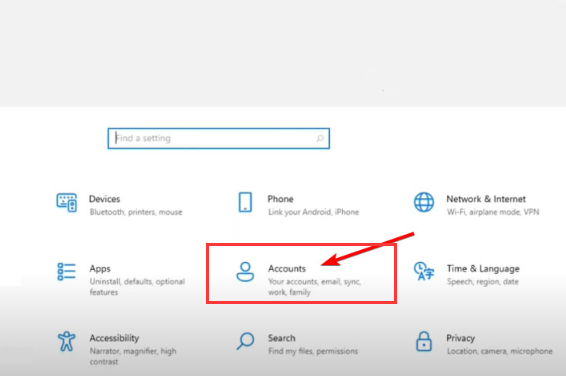The height and width of the screenshot is (376, 566).
Task: Open the Apps category title
Action: [100, 269]
